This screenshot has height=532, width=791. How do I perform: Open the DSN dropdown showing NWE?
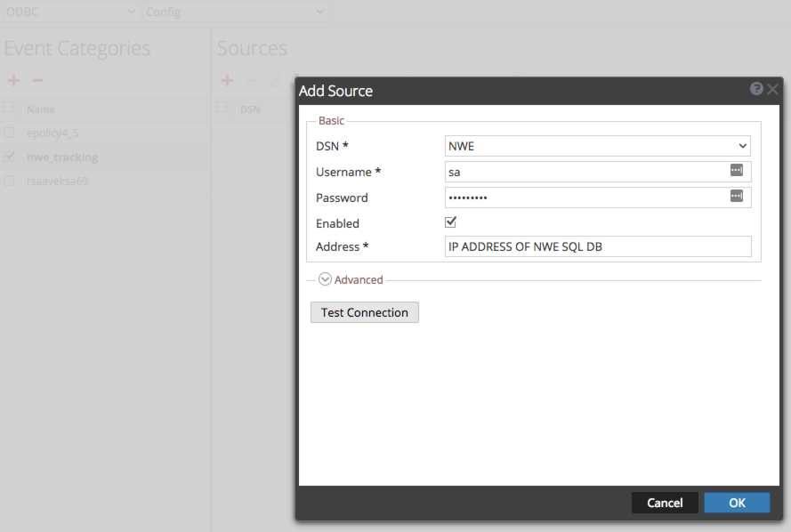[597, 146]
